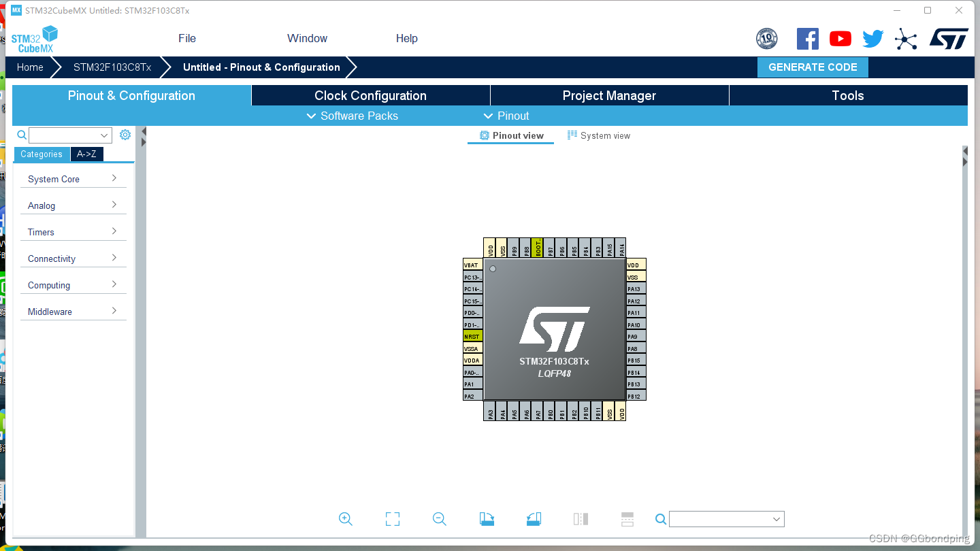Open settings gear beside category search
The height and width of the screenshot is (551, 980).
tap(125, 135)
